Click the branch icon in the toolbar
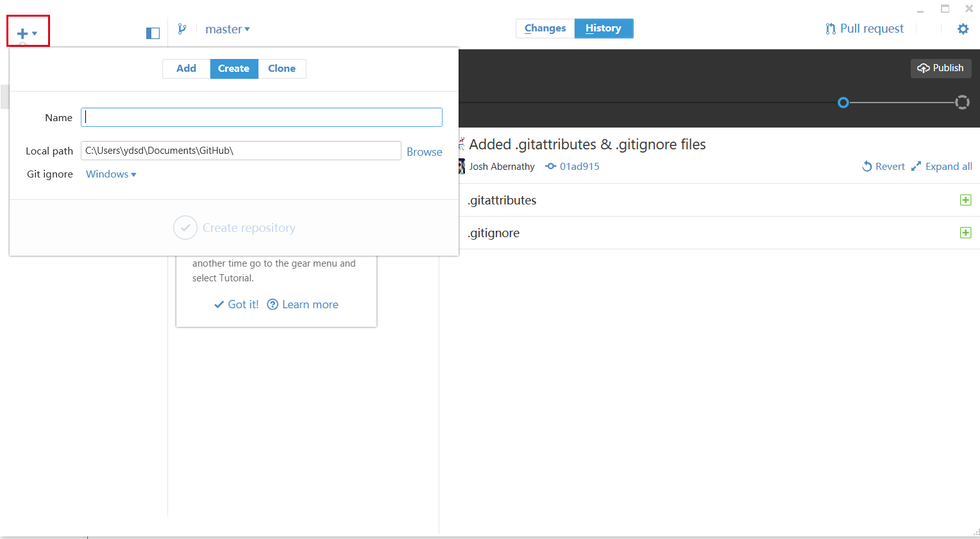Image resolution: width=980 pixels, height=539 pixels. 183,28
